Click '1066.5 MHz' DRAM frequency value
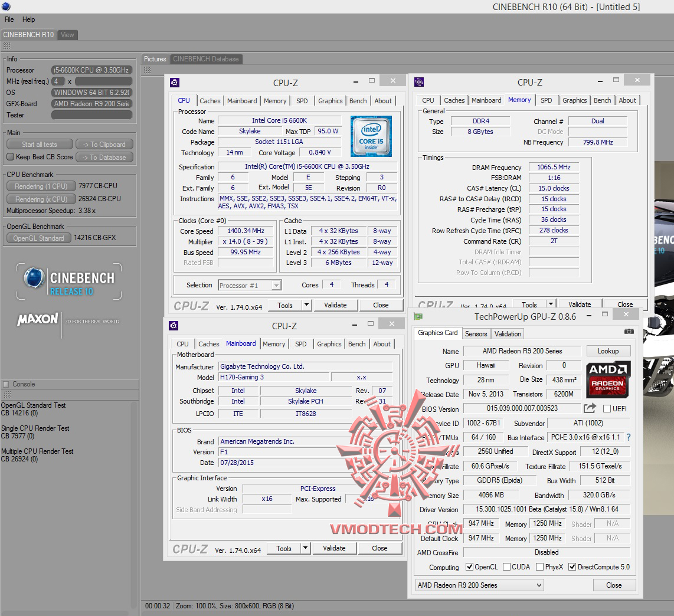This screenshot has width=674, height=616. click(554, 167)
